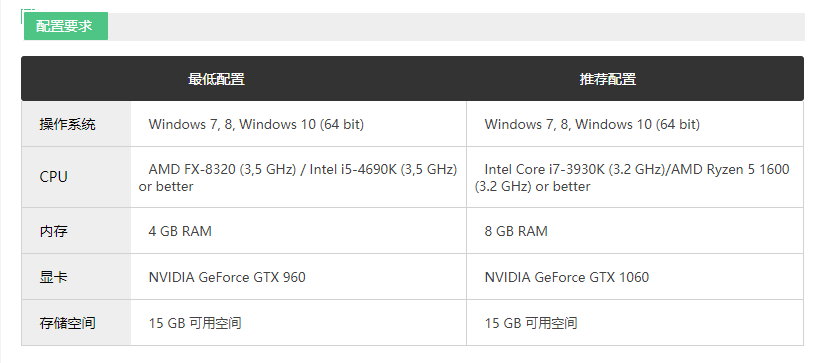
Task: Click the NVIDIA GeForce GTX 960 cell
Action: pos(299,277)
